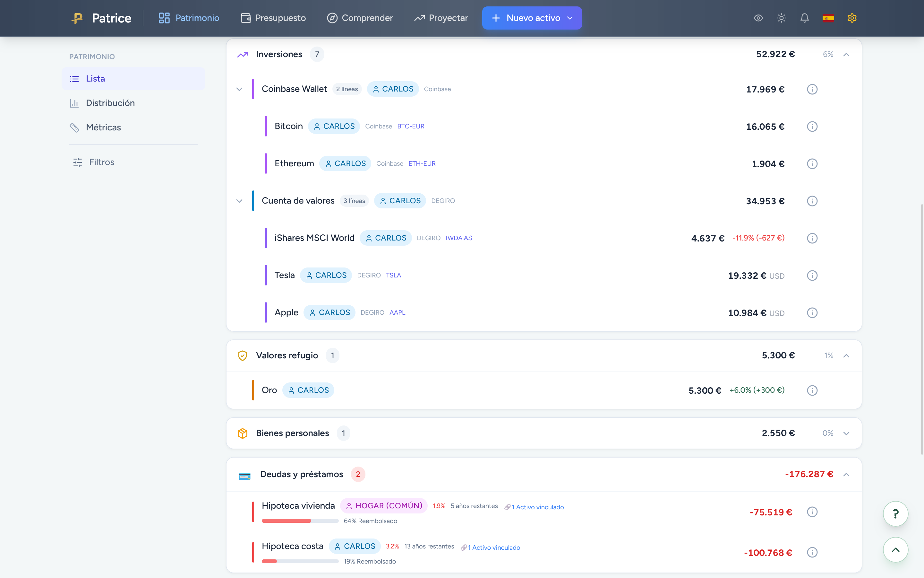Expand the Bienes personales section

click(846, 433)
